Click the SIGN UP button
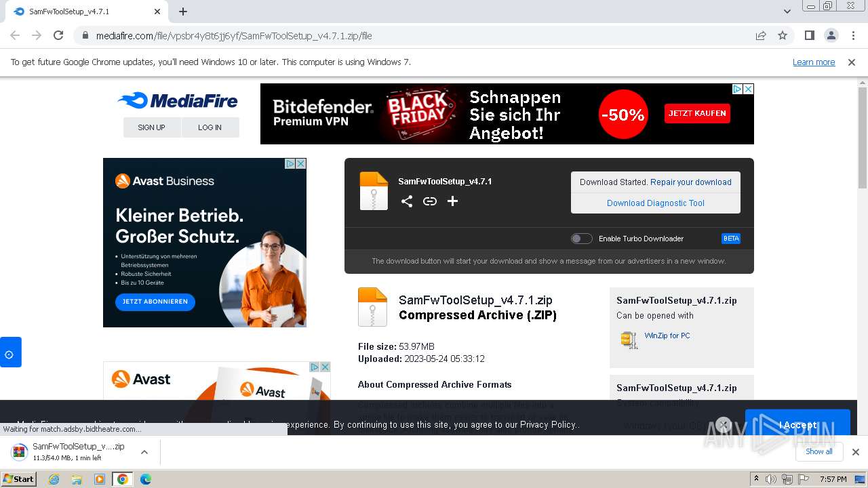The image size is (868, 488). [x=152, y=127]
